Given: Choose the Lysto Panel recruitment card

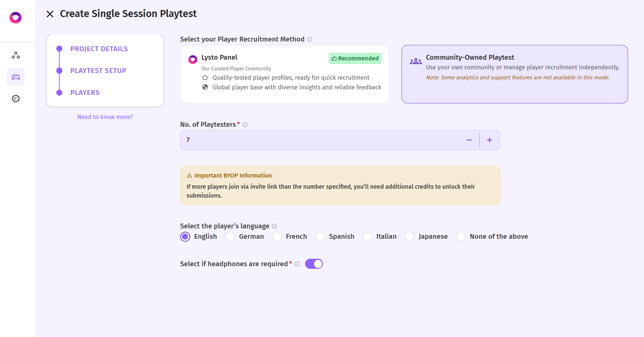Looking at the screenshot, I should coord(284,74).
